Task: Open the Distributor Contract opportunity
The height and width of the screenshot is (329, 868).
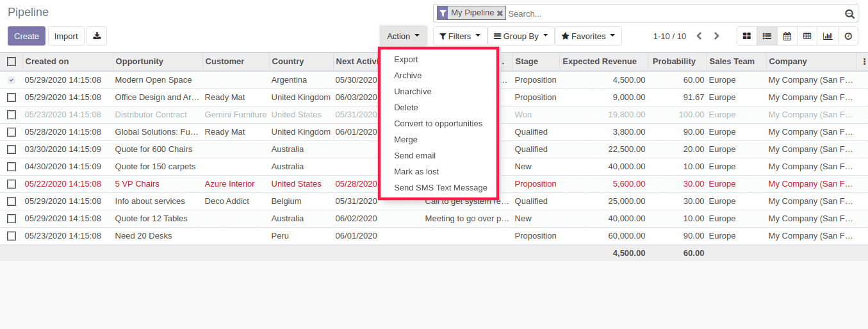Action: coord(151,115)
